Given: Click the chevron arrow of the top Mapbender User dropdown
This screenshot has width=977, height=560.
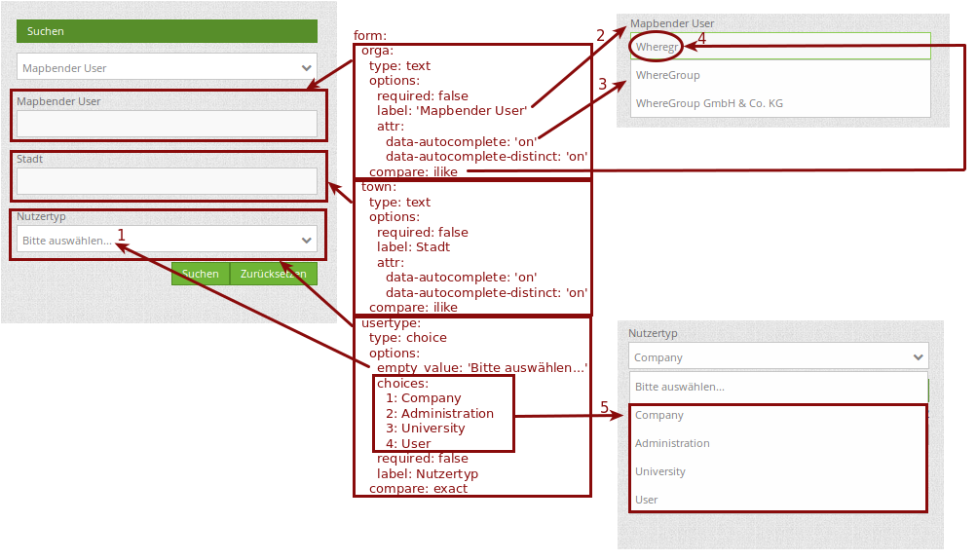Looking at the screenshot, I should point(308,68).
